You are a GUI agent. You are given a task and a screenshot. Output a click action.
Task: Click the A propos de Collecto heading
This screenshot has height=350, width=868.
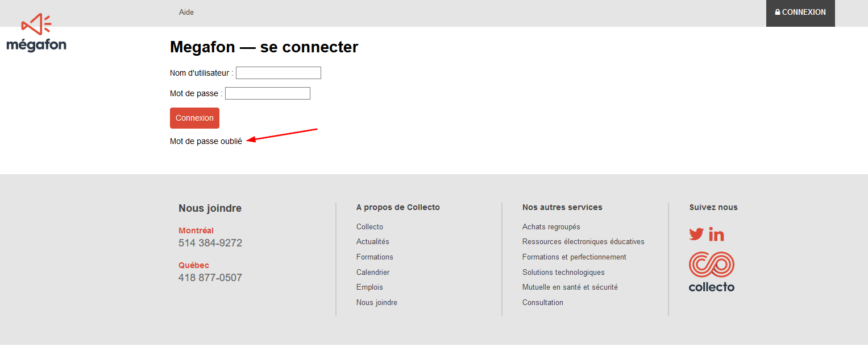click(x=398, y=207)
